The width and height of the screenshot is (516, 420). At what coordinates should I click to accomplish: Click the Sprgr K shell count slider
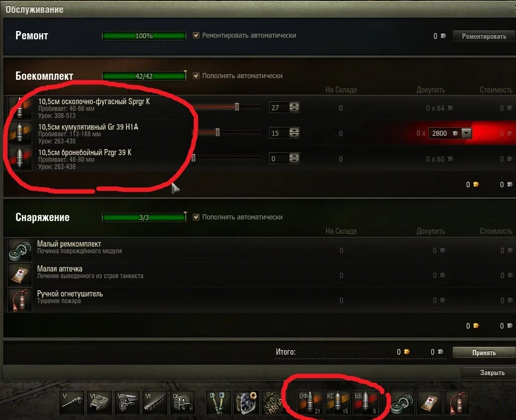(x=227, y=106)
